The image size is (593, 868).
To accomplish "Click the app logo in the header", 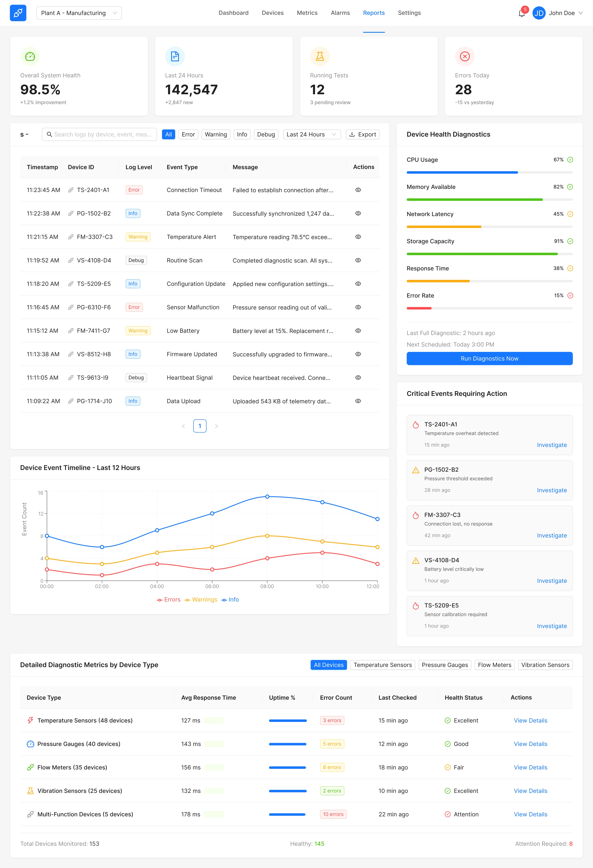I will (18, 13).
